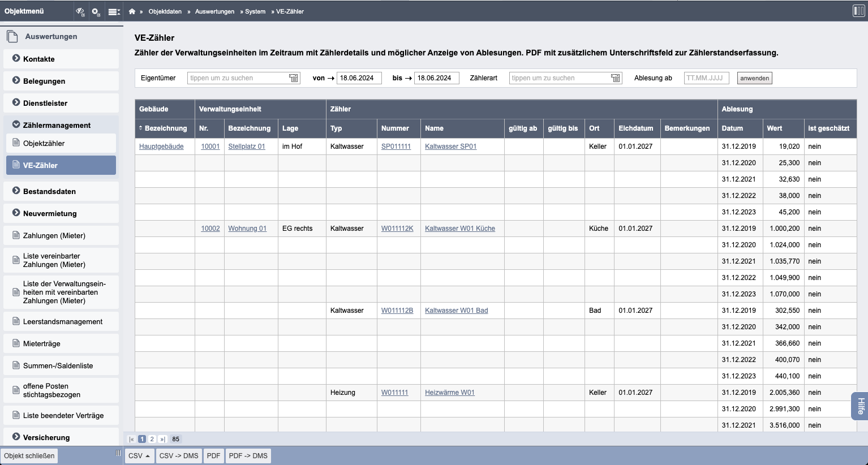The image size is (868, 465).
Task: Open the Zählerart selection list icon
Action: tap(616, 78)
